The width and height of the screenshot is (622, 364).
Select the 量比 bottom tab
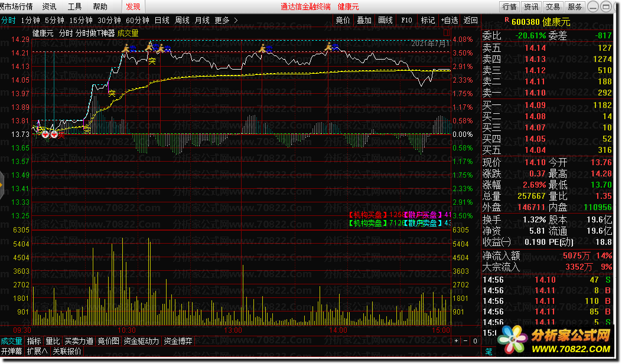[53, 341]
